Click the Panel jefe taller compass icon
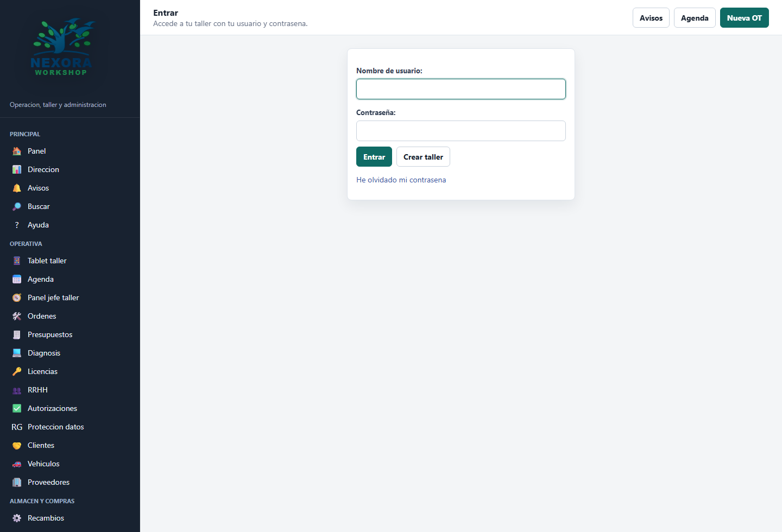This screenshot has width=782, height=532. [x=17, y=297]
